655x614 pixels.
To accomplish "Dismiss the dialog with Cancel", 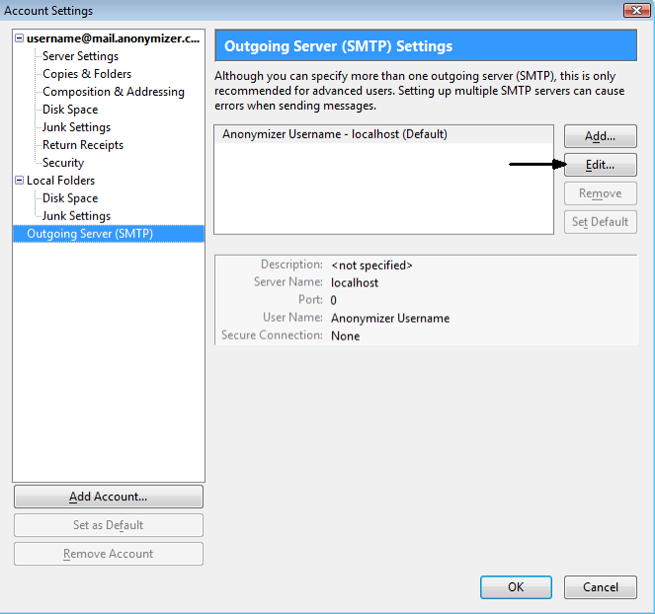I will [600, 587].
